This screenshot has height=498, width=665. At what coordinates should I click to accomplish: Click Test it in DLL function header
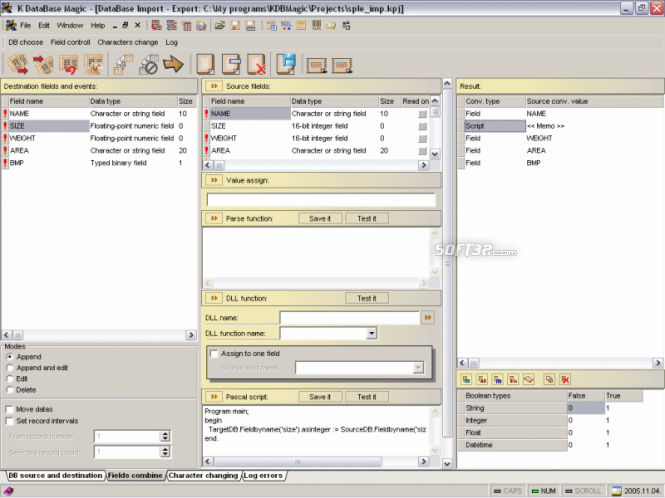[367, 298]
